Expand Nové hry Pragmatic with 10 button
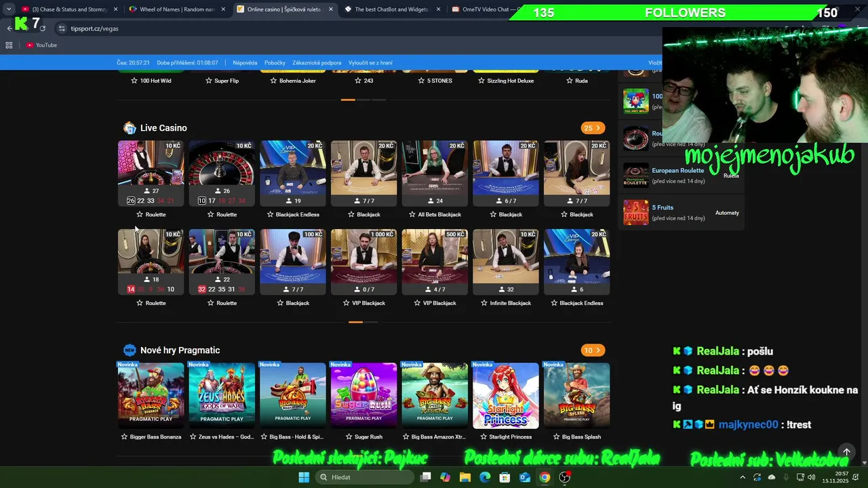 [x=593, y=350]
